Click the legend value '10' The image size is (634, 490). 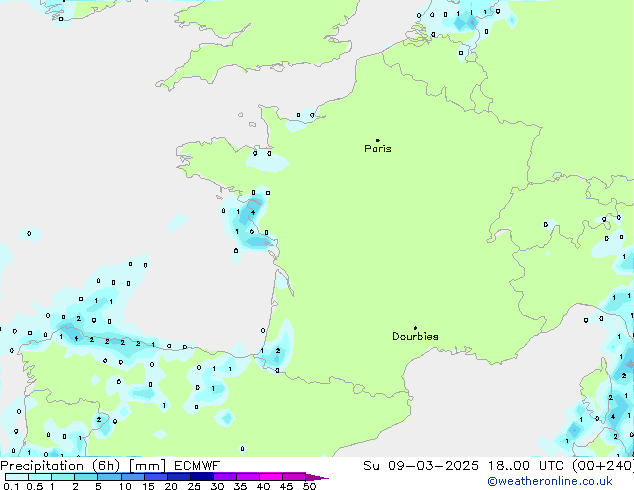[x=125, y=486]
